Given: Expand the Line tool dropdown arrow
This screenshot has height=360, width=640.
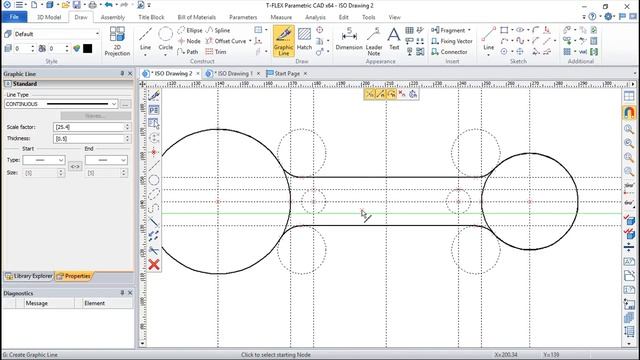Looking at the screenshot, I should [x=145, y=54].
